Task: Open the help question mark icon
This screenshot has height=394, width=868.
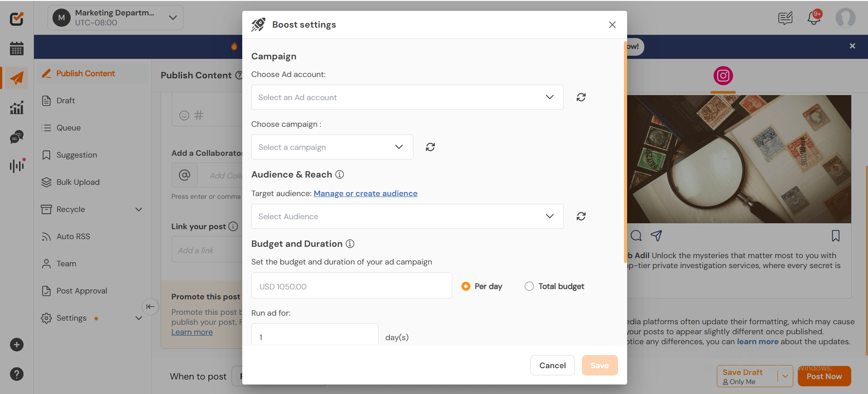Action: (17, 374)
